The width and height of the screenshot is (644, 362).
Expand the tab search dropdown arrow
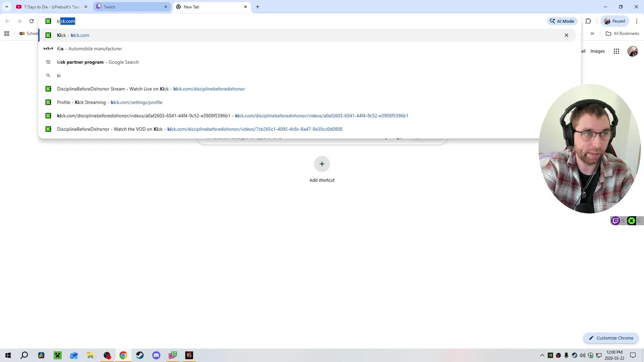tap(7, 7)
